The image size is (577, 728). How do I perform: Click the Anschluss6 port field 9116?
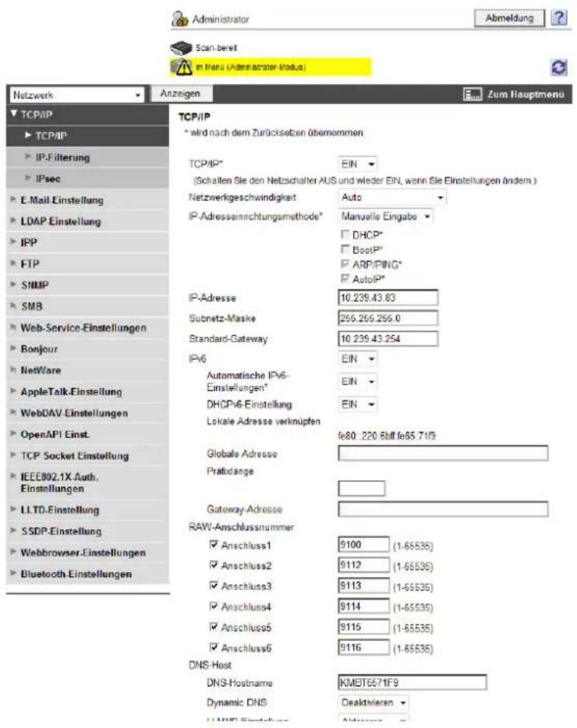click(x=363, y=647)
